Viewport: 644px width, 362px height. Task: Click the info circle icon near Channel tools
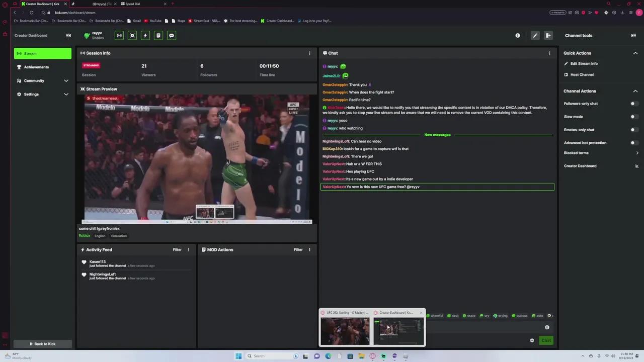pos(518,36)
